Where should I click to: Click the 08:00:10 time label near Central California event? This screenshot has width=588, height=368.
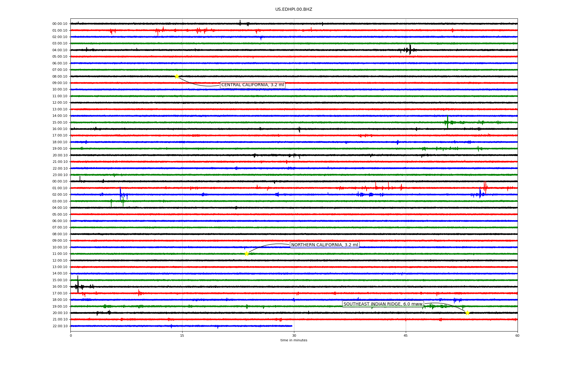tap(60, 77)
